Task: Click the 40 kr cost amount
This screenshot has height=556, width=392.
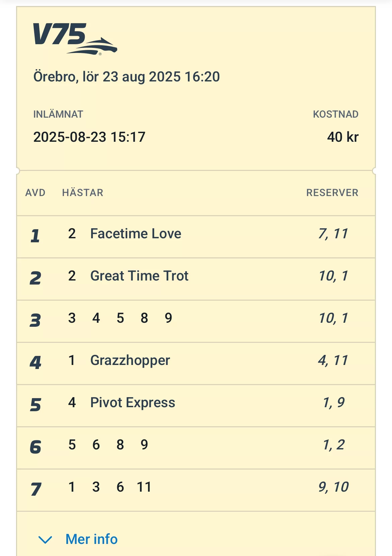Action: (x=342, y=137)
